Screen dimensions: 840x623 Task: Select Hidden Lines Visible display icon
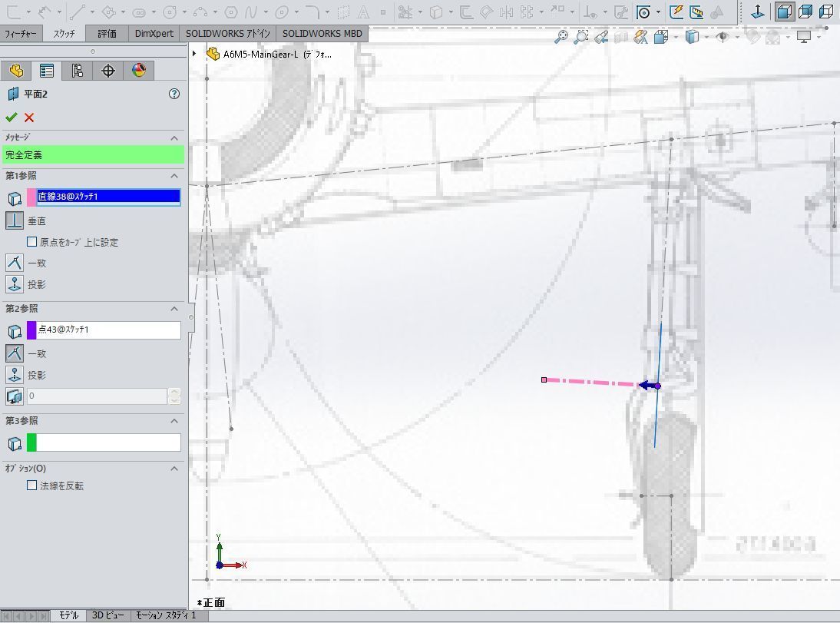805,12
